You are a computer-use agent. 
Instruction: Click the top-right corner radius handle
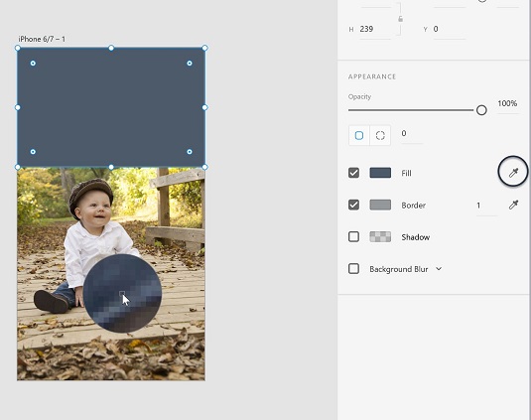pyautogui.click(x=190, y=64)
